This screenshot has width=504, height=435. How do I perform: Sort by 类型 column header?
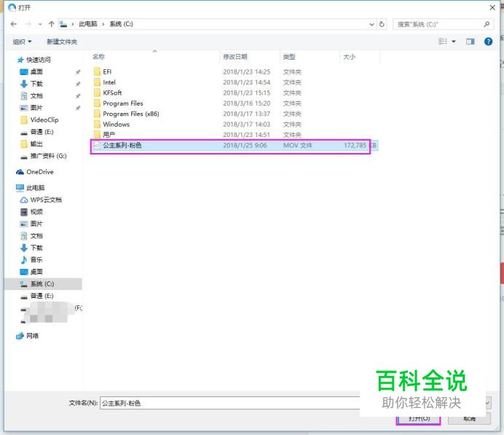[289, 57]
